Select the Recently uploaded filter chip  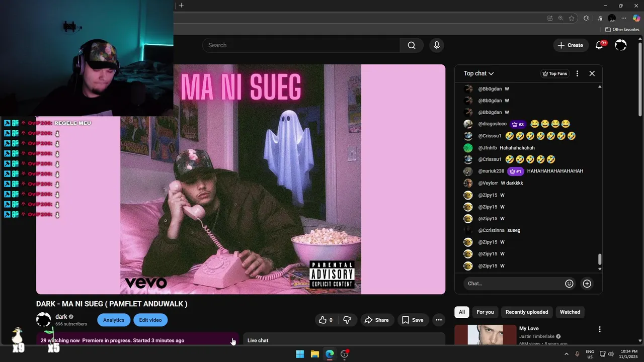[527, 312]
